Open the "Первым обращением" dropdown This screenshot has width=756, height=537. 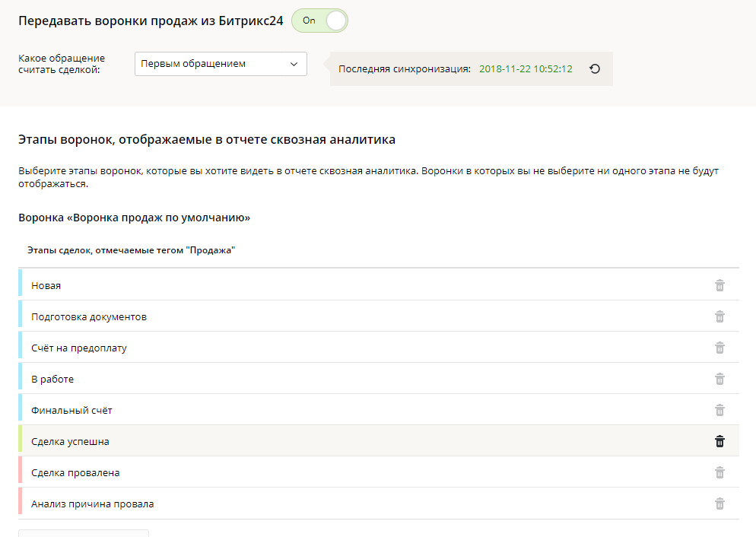221,64
